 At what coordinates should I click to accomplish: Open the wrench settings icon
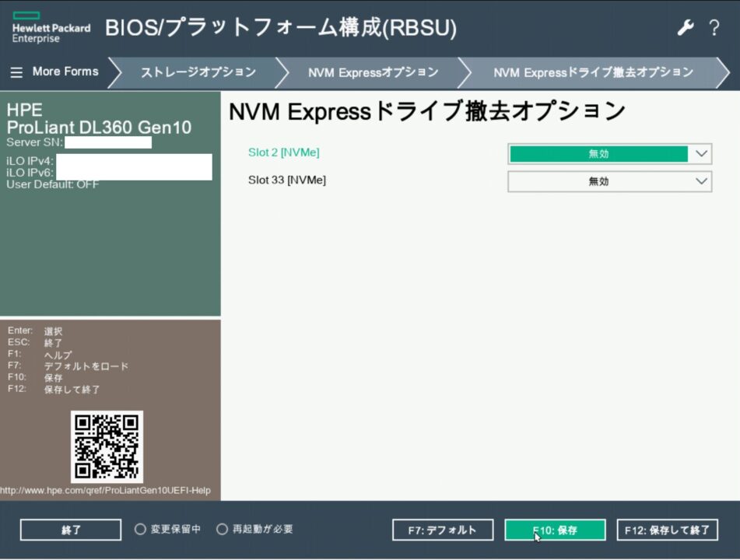point(686,28)
